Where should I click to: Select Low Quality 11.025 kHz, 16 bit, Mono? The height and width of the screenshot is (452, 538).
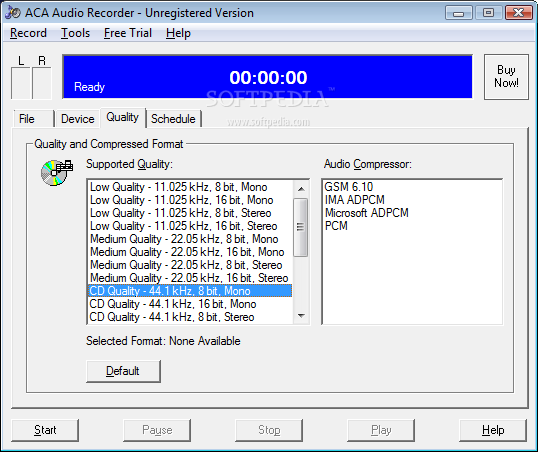(190, 200)
